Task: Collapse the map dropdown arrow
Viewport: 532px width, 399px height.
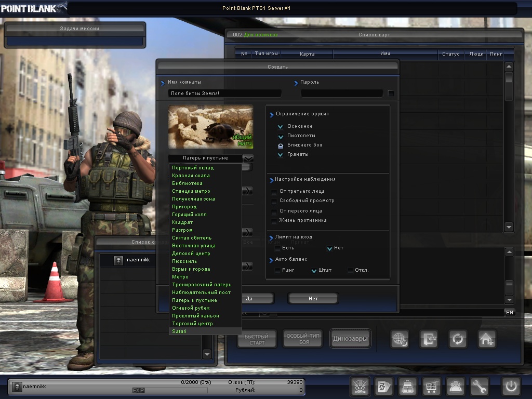Action: 248,158
